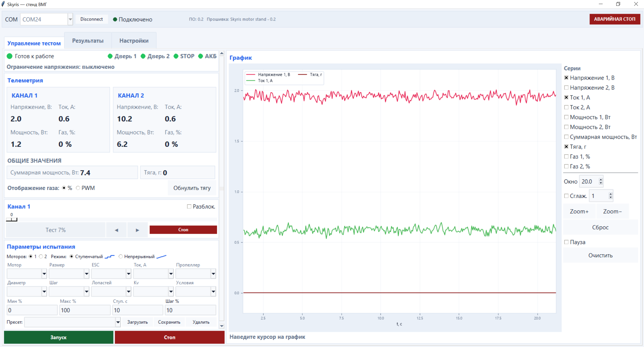Switch to the Результаты tab
Screen dimensions: 644x347
[x=88, y=41]
